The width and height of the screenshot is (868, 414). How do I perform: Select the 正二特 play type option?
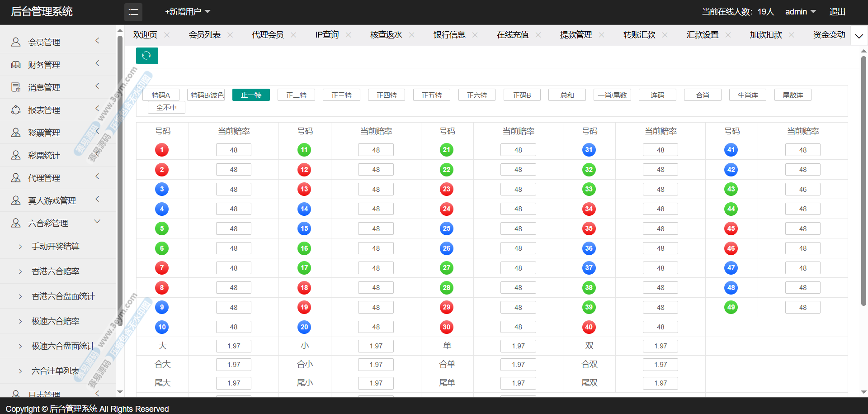(x=296, y=95)
